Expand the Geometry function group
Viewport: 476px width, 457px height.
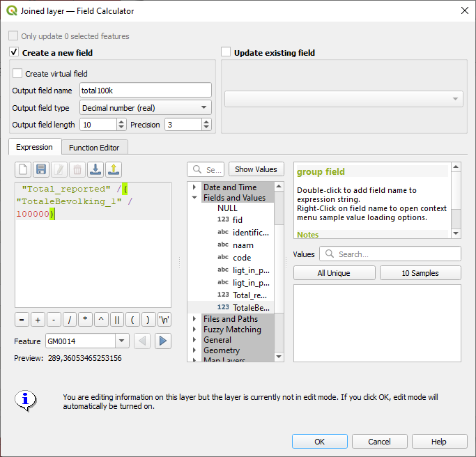point(194,350)
